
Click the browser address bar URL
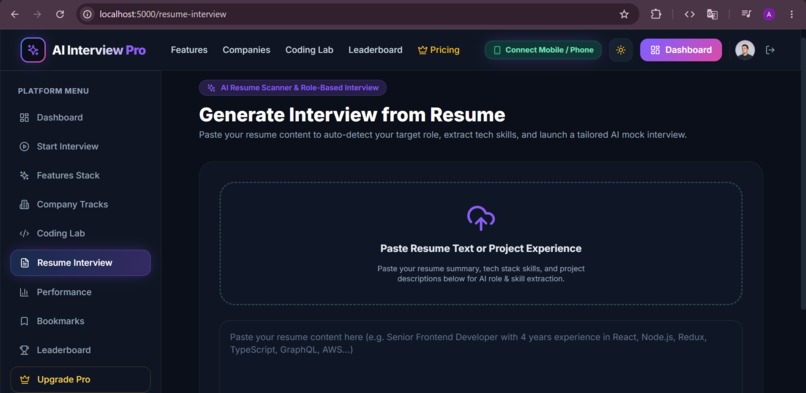click(x=163, y=14)
